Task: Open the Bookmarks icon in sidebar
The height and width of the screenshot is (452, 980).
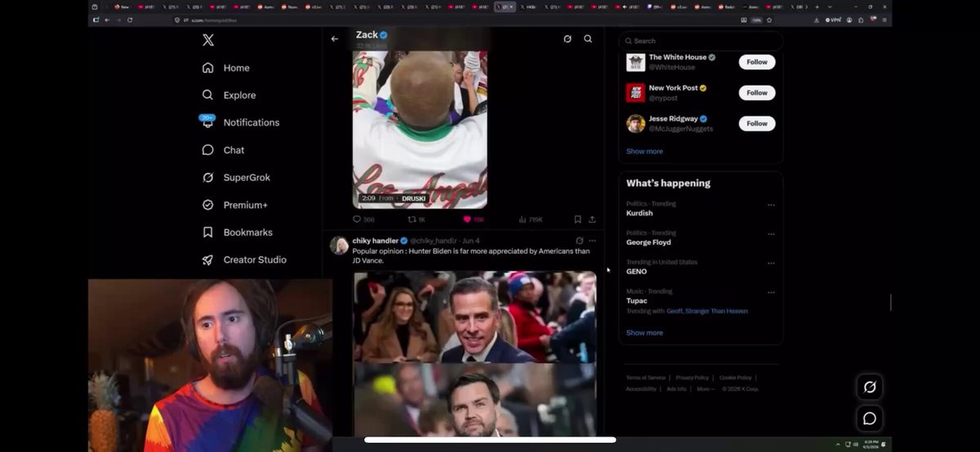Action: click(x=207, y=233)
